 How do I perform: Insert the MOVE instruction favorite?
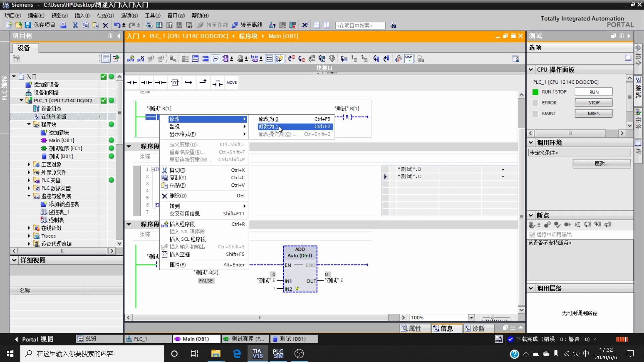click(x=231, y=82)
